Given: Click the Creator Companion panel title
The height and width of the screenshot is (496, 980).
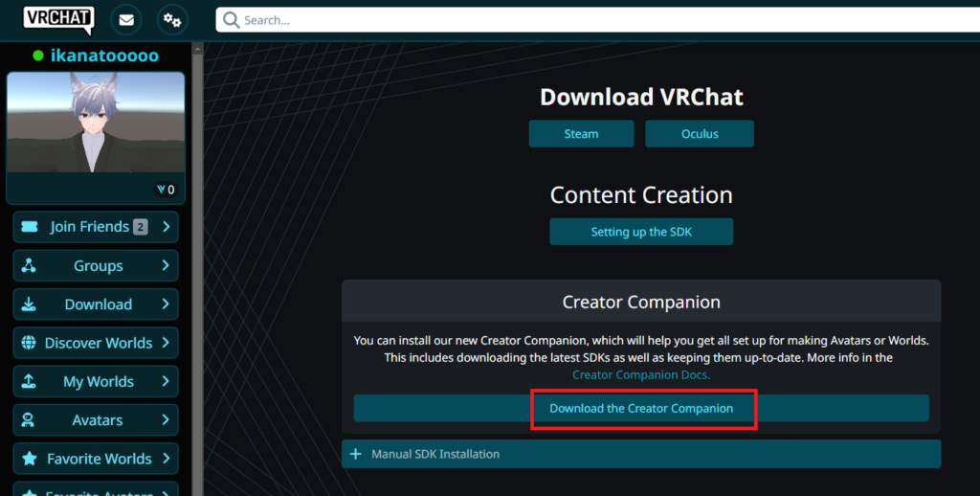Looking at the screenshot, I should point(641,303).
